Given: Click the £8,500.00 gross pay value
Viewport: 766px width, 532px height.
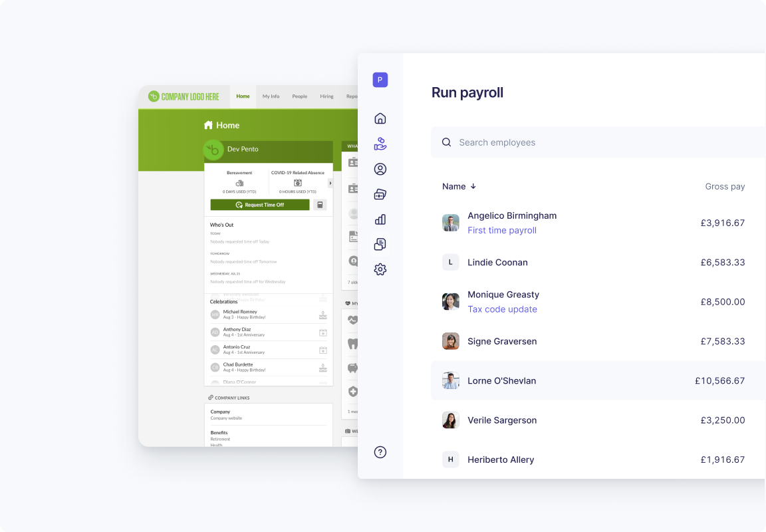Looking at the screenshot, I should tap(723, 302).
